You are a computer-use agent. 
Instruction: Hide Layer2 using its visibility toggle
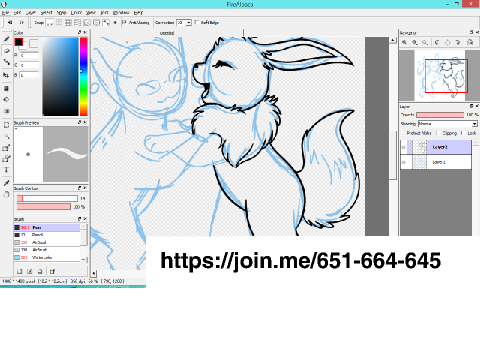tap(404, 147)
